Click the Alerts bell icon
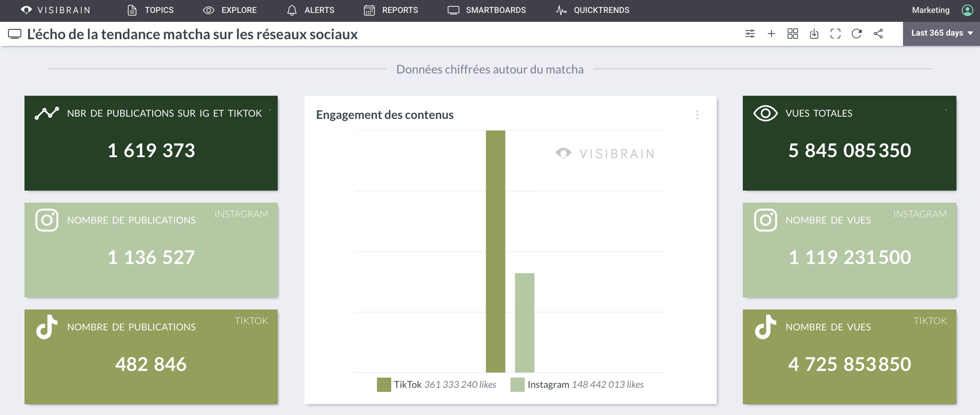The image size is (980, 415). pyautogui.click(x=292, y=10)
